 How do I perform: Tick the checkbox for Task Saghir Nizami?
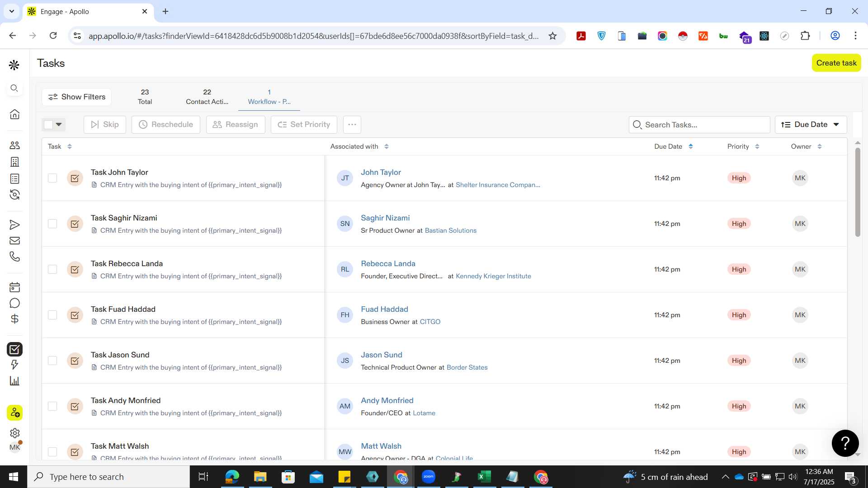point(52,224)
